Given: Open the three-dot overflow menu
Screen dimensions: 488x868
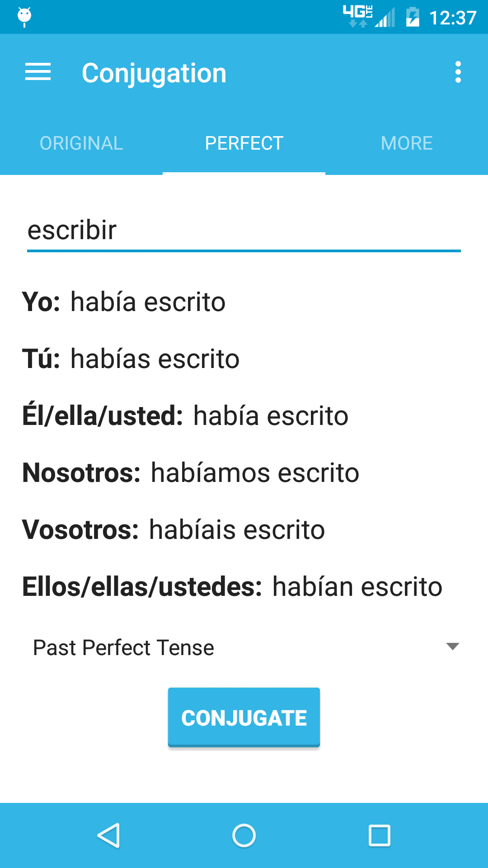Looking at the screenshot, I should pos(458,72).
